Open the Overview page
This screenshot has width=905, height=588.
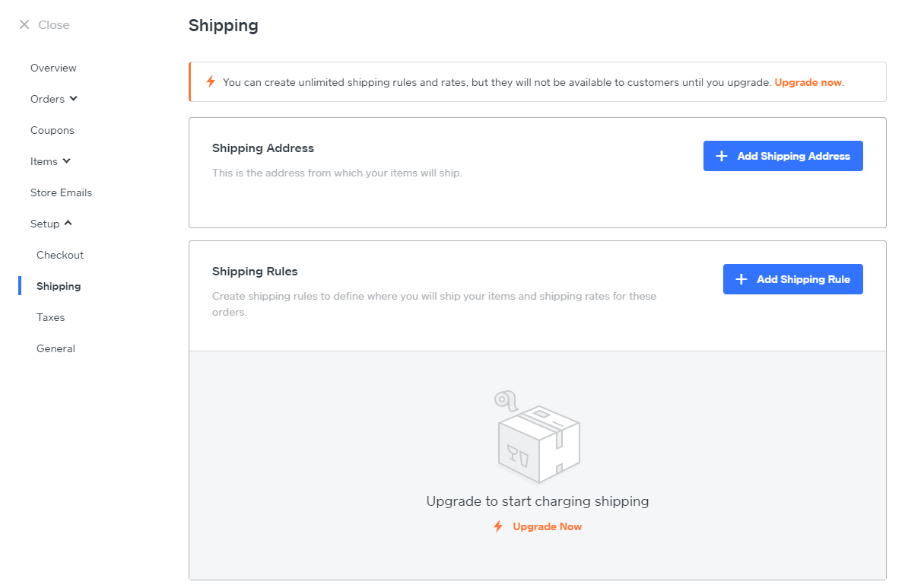pos(53,68)
